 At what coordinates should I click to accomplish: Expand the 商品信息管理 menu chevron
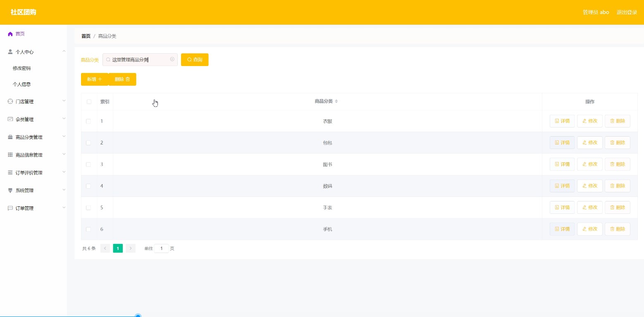click(64, 154)
